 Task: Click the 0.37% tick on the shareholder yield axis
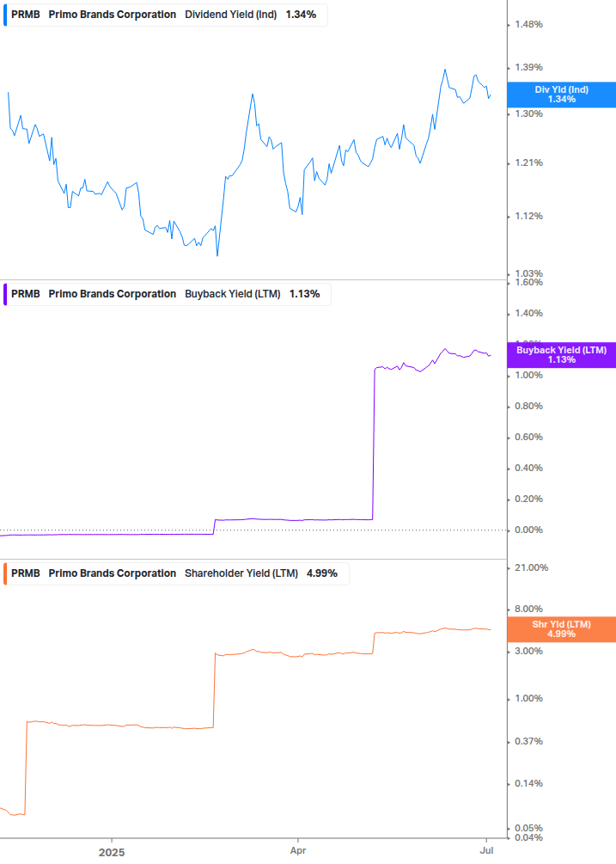tap(528, 741)
